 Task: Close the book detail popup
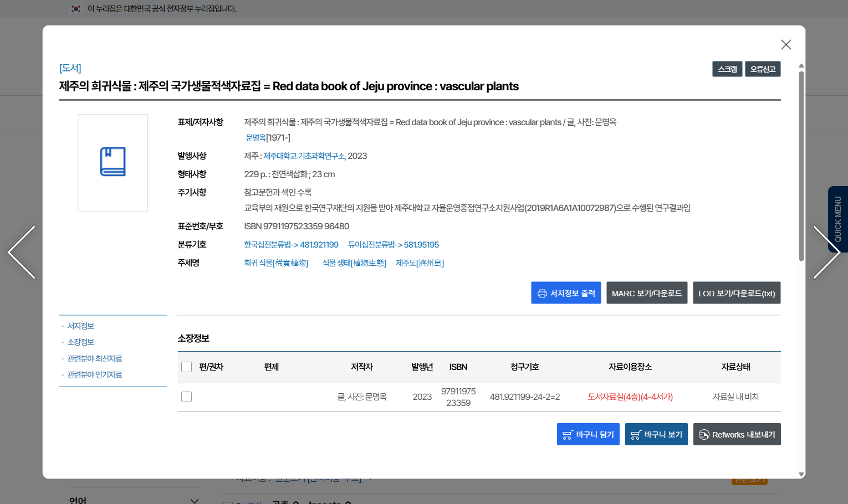point(785,45)
